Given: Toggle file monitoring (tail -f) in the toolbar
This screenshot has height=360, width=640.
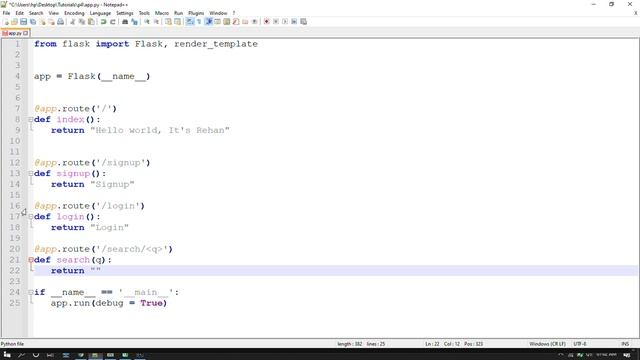Looking at the screenshot, I should 254,22.
